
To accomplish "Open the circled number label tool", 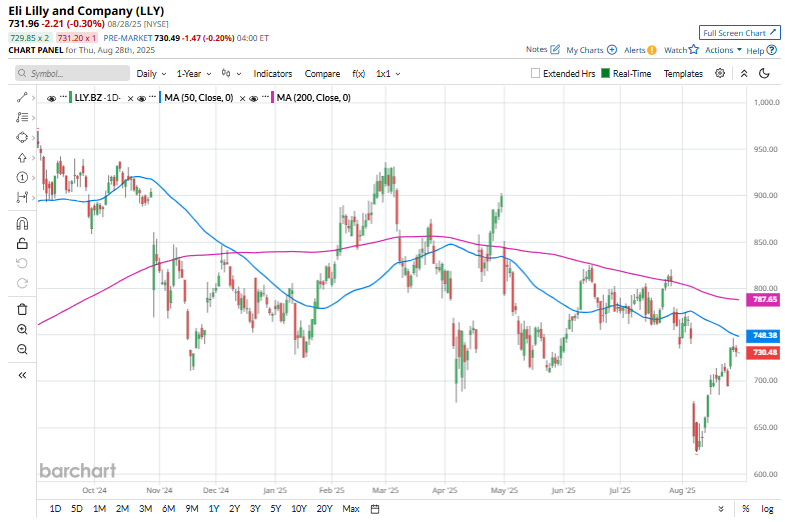I will click(x=22, y=178).
